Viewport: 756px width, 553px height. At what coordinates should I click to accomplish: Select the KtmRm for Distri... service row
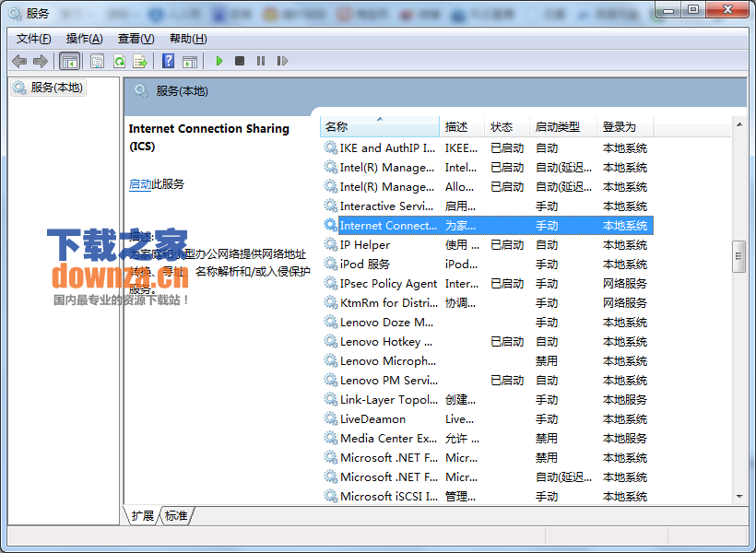click(487, 303)
